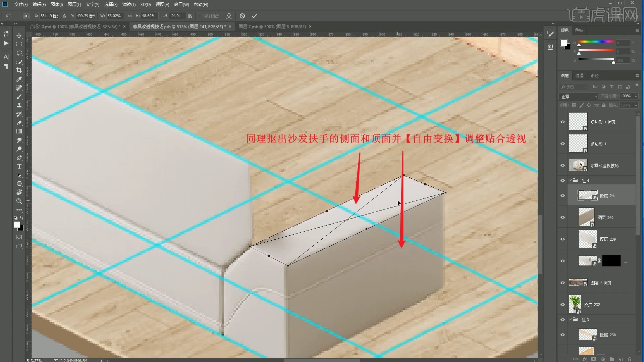Hide the 多边形 1 拷贝 layer

[562, 122]
